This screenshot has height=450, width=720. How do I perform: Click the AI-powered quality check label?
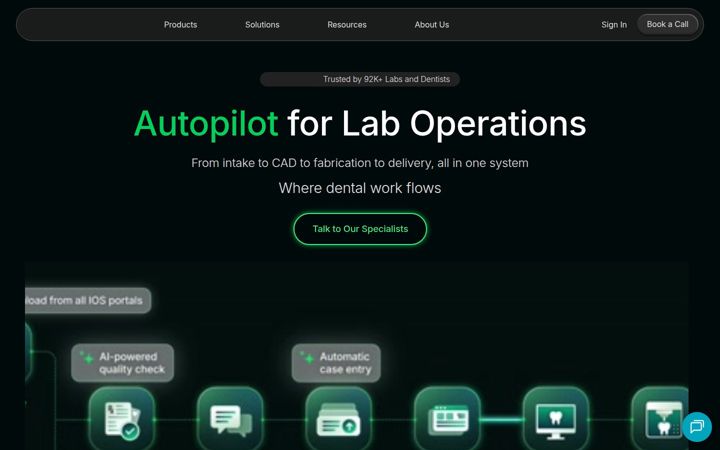pos(123,363)
